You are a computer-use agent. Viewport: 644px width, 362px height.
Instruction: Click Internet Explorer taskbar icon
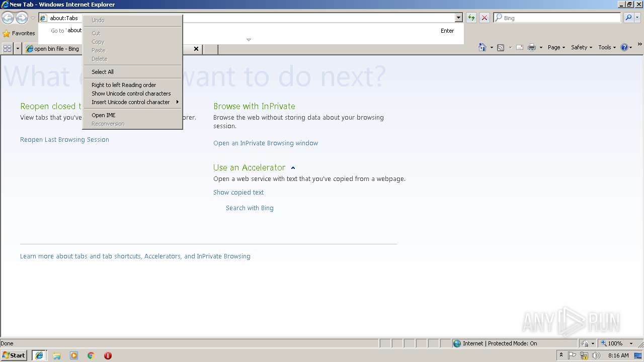[39, 355]
